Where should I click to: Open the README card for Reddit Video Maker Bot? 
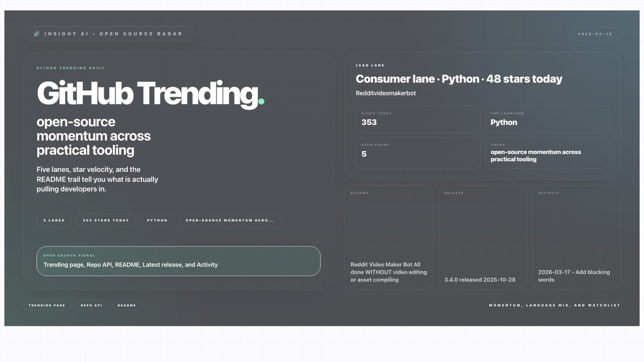click(389, 237)
